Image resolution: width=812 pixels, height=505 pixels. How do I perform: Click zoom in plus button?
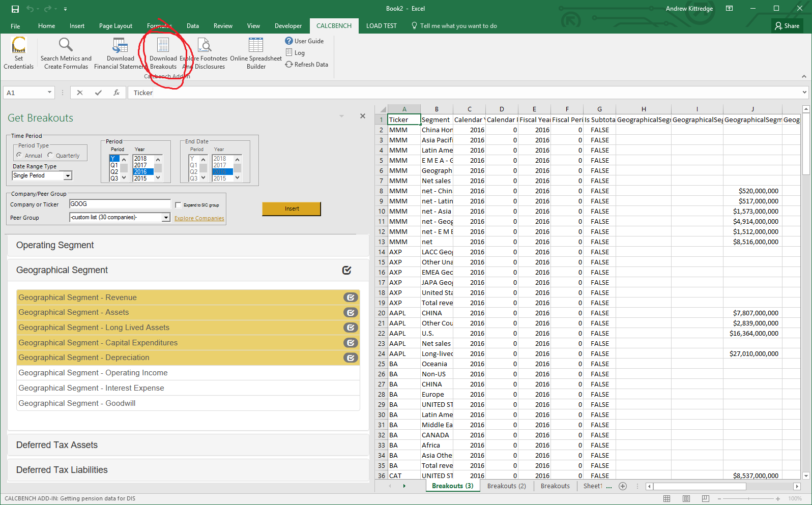click(x=778, y=499)
